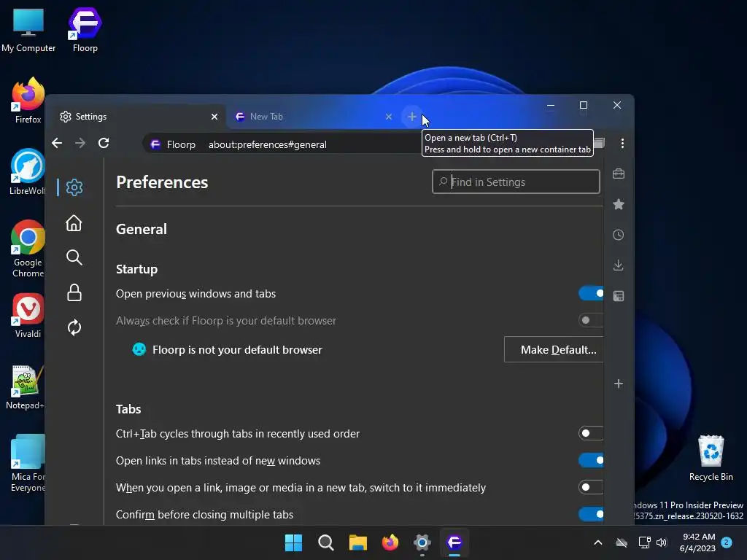Screen dimensions: 747x560
Task: Open the notes sidebar panel icon
Action: 619,296
